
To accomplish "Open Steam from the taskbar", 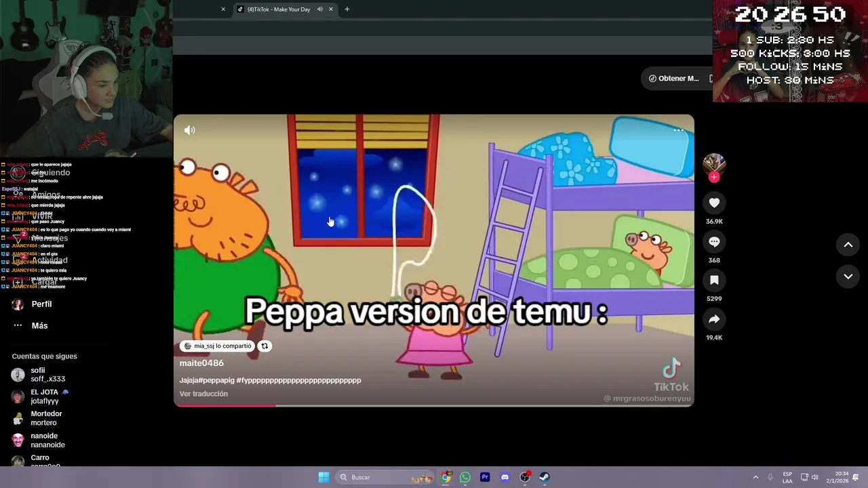I will pyautogui.click(x=545, y=477).
